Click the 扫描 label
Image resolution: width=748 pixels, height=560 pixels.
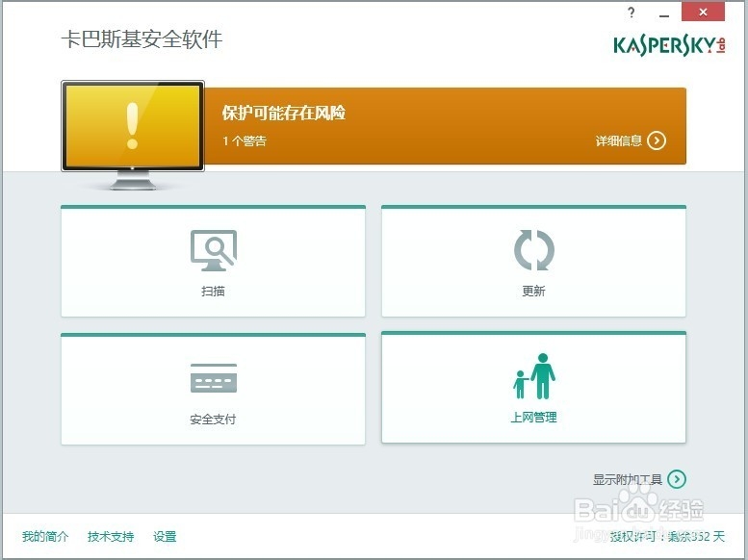213,291
